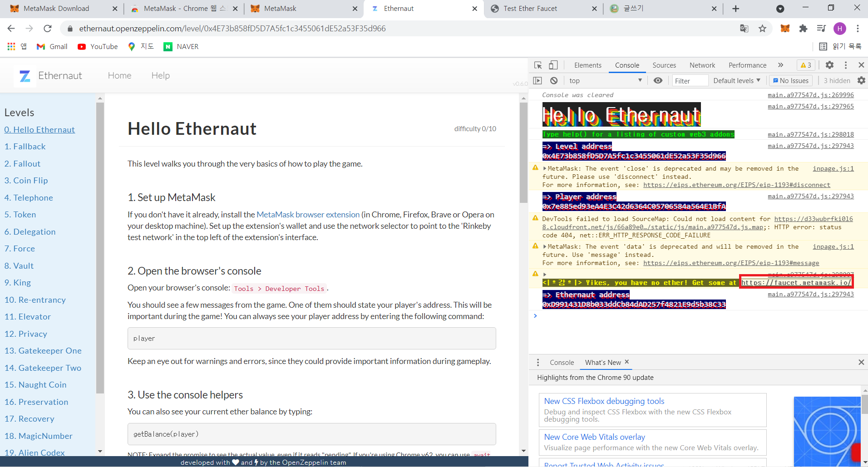Screen dimensions: 868x467
Task: Open the reading list button
Action: tap(840, 46)
